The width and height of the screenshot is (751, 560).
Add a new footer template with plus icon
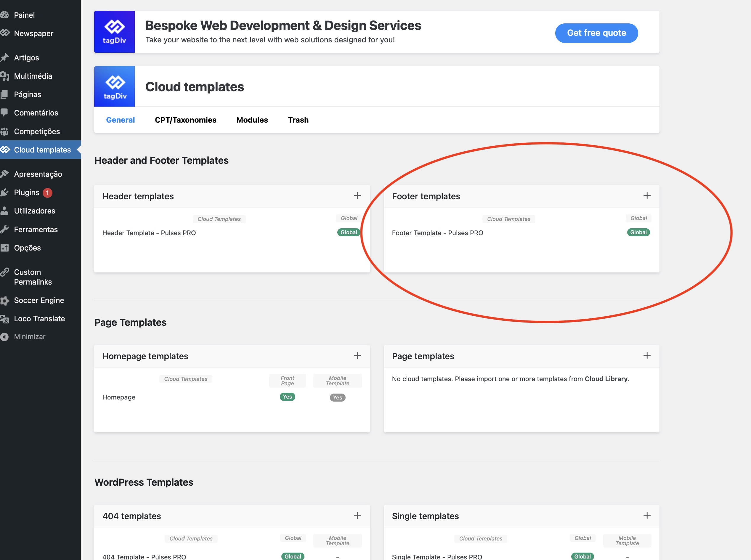click(x=647, y=195)
